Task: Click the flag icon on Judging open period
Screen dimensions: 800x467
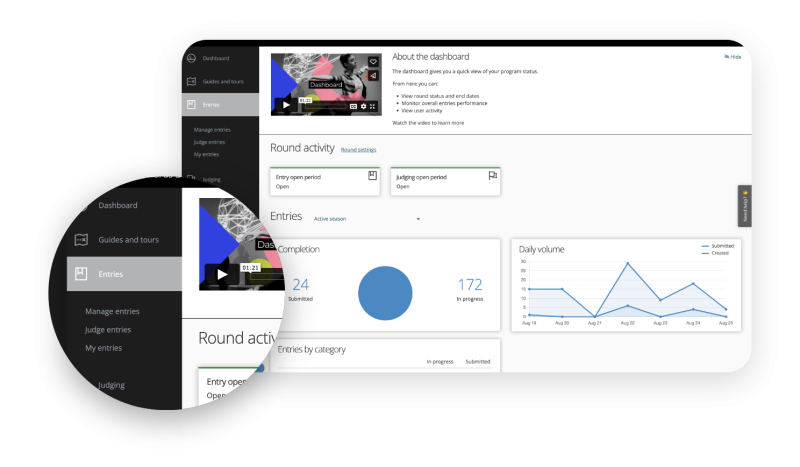Action: point(492,175)
